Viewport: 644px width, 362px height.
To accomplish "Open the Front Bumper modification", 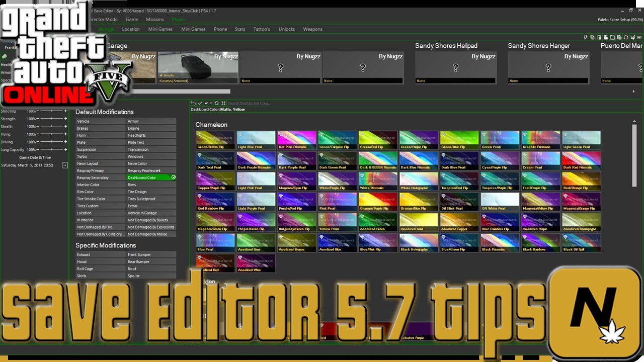I will tap(151, 254).
